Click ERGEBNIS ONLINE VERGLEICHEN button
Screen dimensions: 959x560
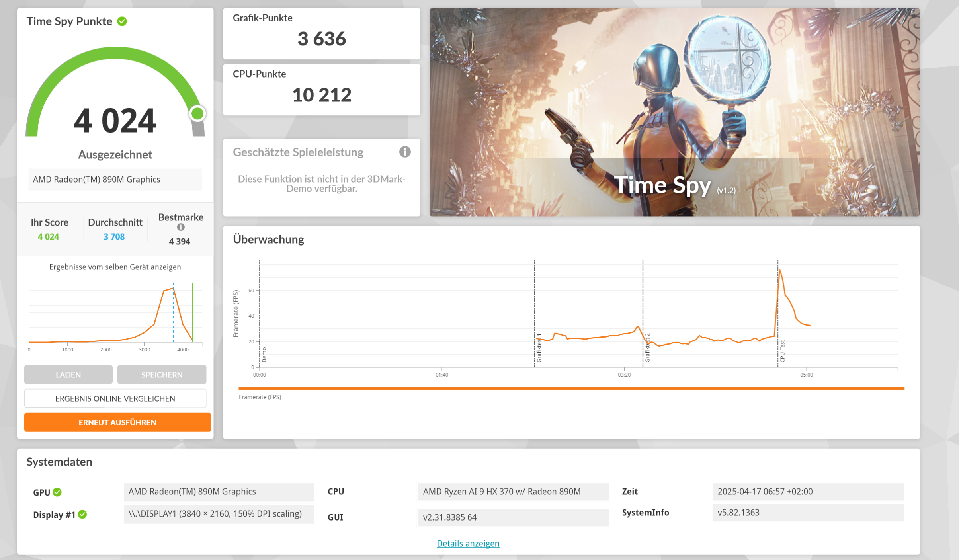[x=115, y=398]
